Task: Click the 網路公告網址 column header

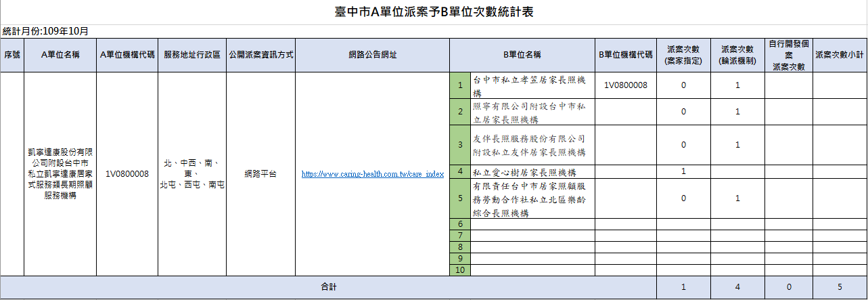Action: 373,55
